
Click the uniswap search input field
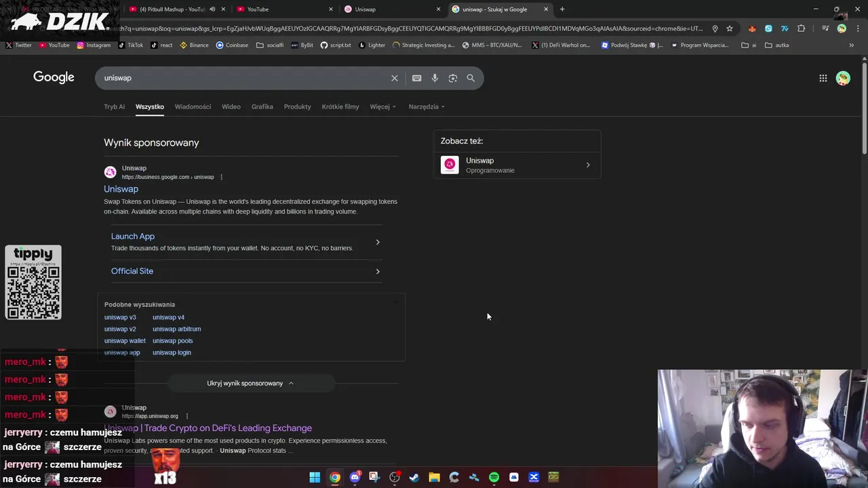click(x=244, y=78)
